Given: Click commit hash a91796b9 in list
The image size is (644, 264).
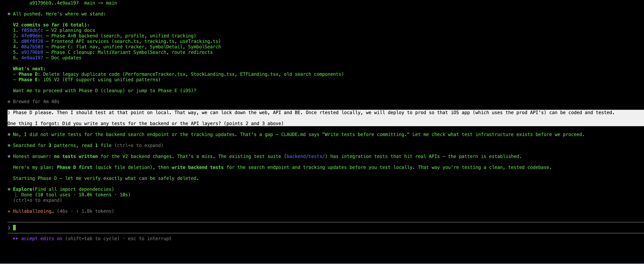Looking at the screenshot, I should [x=32, y=52].
